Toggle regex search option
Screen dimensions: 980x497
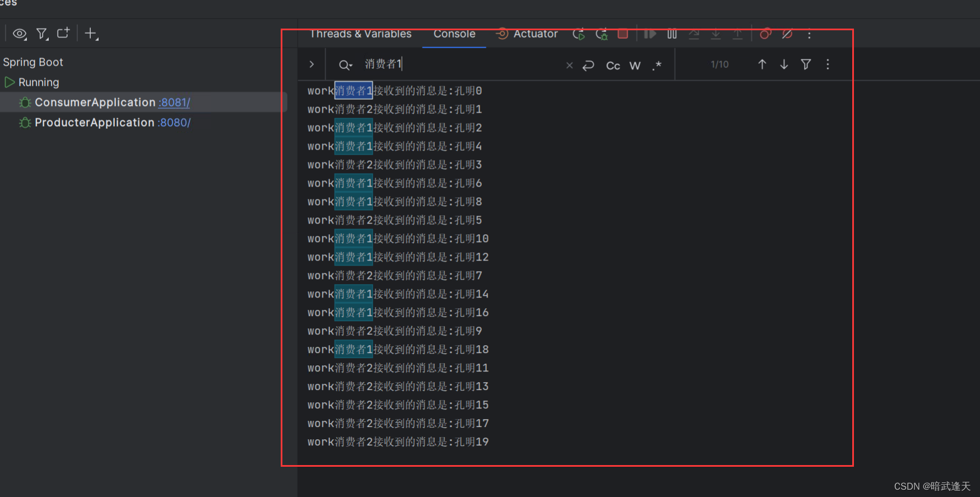(657, 65)
